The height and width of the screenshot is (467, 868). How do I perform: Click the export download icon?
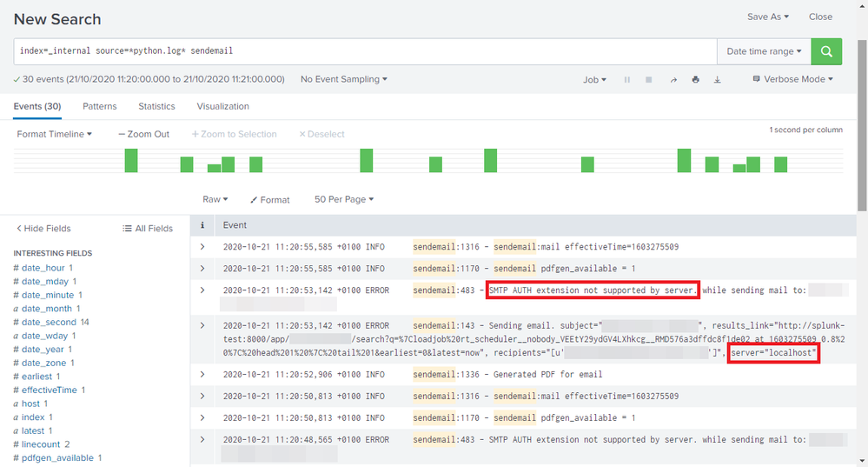click(718, 80)
